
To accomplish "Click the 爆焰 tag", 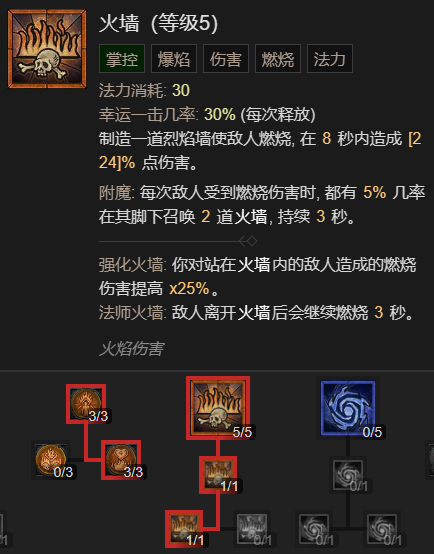I will [x=174, y=59].
